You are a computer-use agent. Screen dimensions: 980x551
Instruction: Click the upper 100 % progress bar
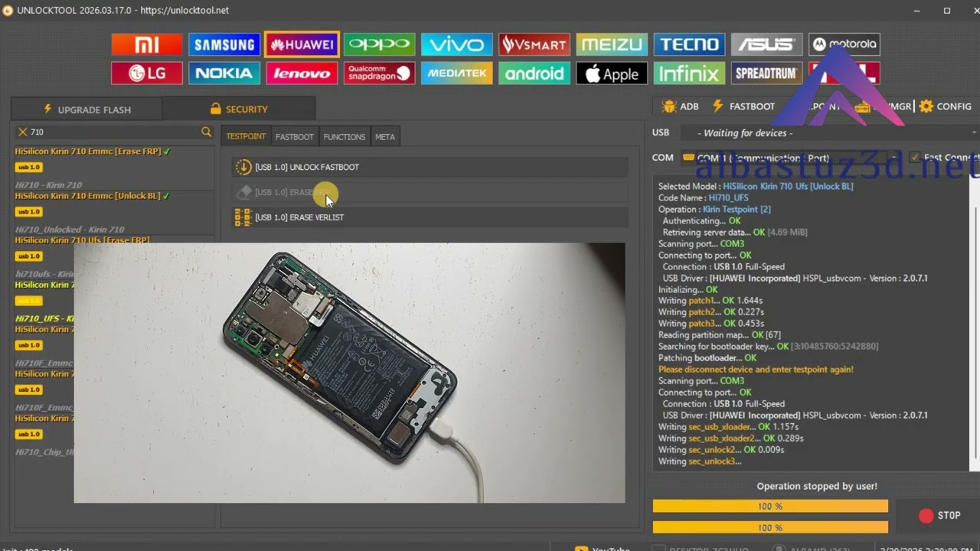(770, 507)
